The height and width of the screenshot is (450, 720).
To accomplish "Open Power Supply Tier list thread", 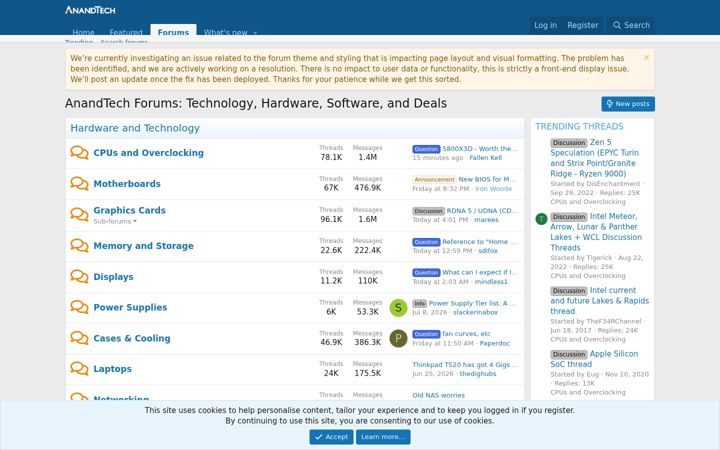I will pos(472,303).
